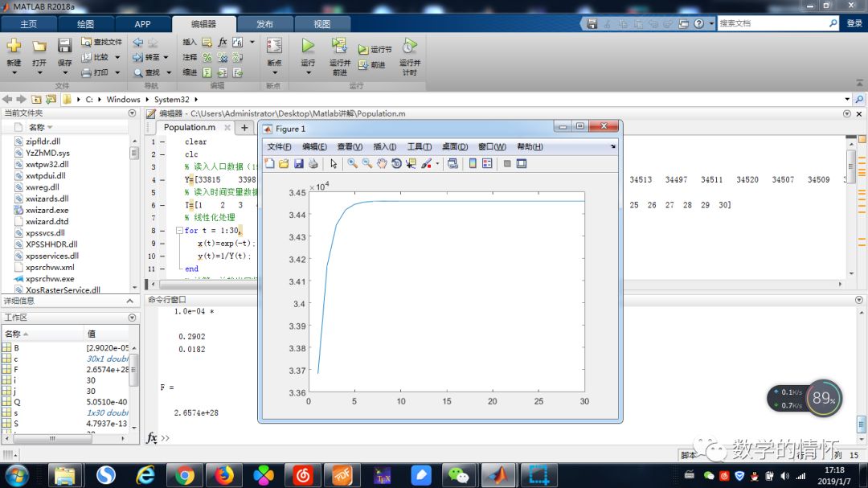868x488 pixels.
Task: Click the 运行并计时 (Run and Time) icon
Action: click(x=409, y=45)
